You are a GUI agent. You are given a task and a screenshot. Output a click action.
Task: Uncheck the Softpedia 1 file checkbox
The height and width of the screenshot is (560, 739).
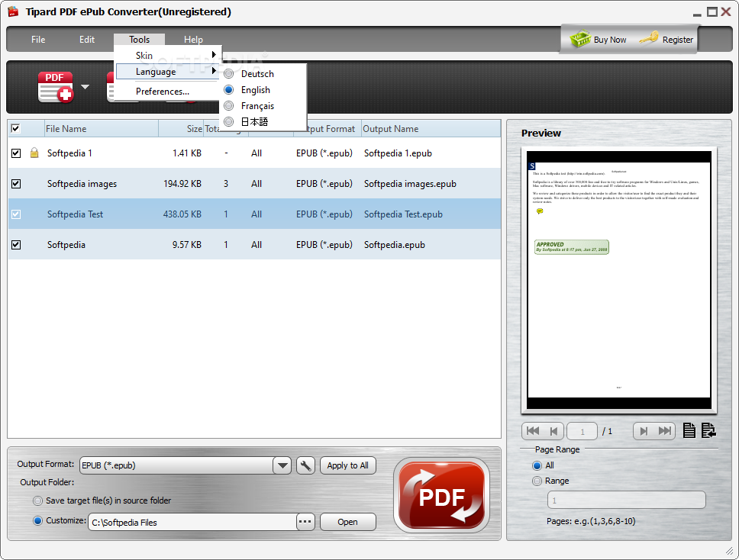pyautogui.click(x=16, y=153)
